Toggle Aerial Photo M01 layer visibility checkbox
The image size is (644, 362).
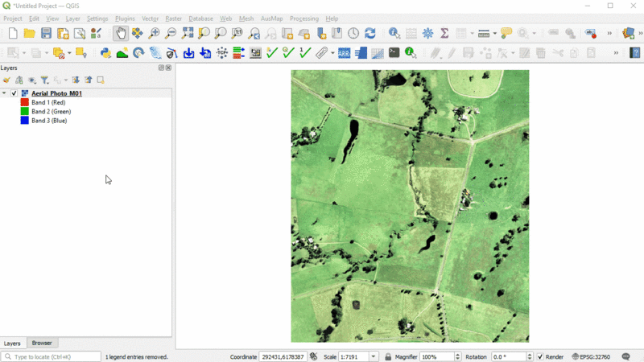[14, 93]
